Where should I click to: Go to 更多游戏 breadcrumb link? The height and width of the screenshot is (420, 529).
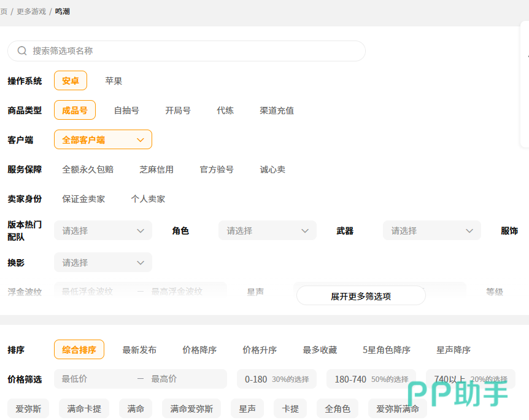point(31,12)
